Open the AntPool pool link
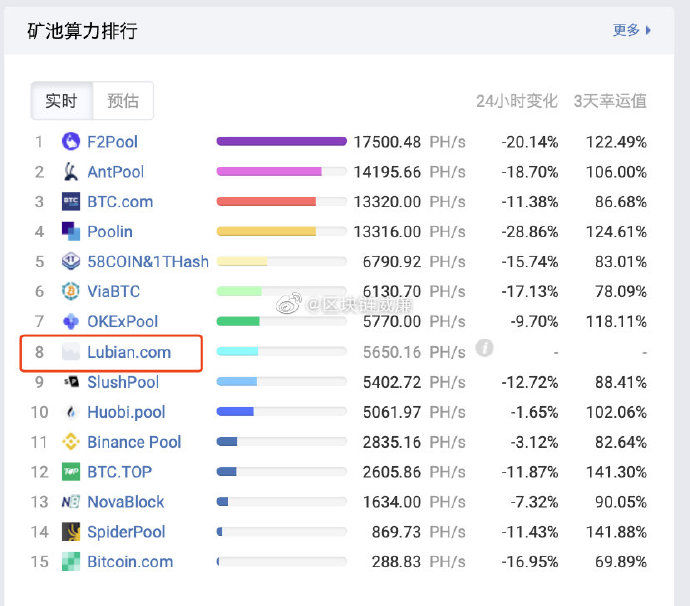The image size is (690, 606). 116,172
